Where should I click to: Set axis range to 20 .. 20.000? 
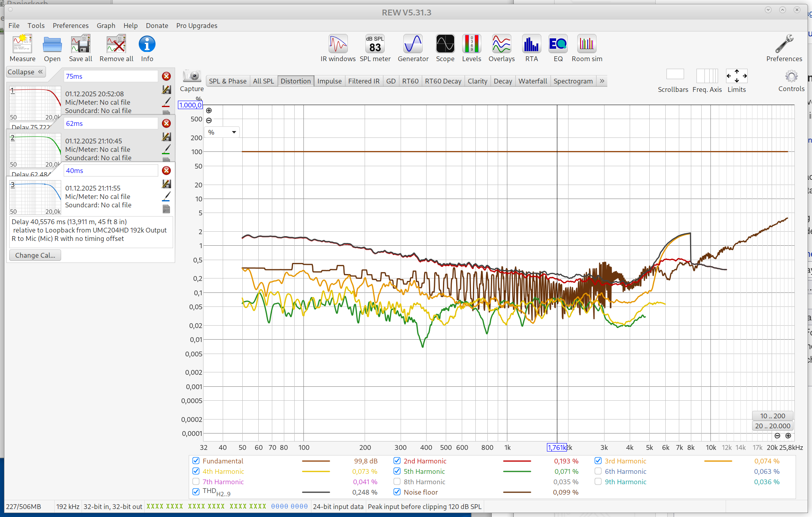(772, 426)
